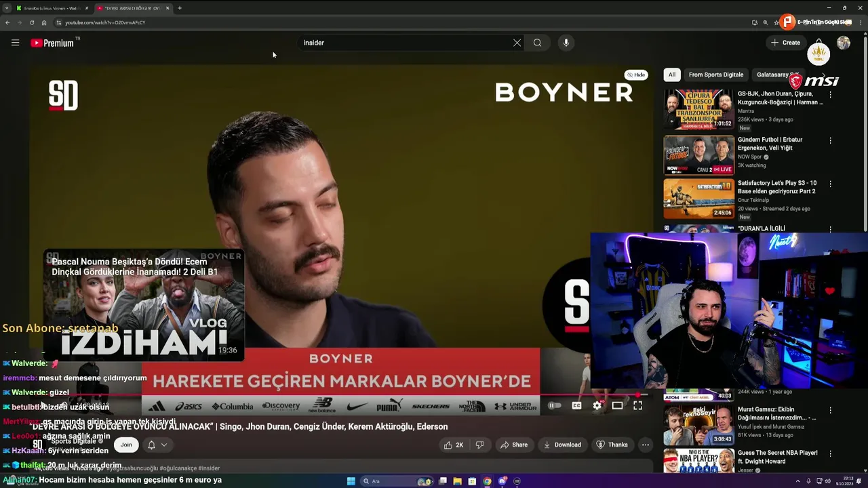Viewport: 868px width, 488px height.
Task: Open a new browser tab
Action: (180, 8)
